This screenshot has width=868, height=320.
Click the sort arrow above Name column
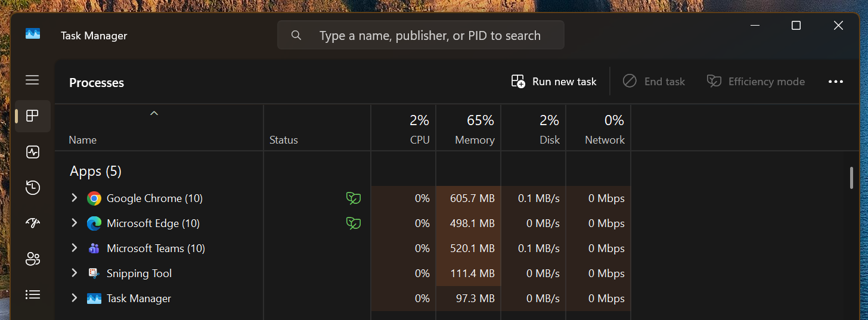point(154,113)
